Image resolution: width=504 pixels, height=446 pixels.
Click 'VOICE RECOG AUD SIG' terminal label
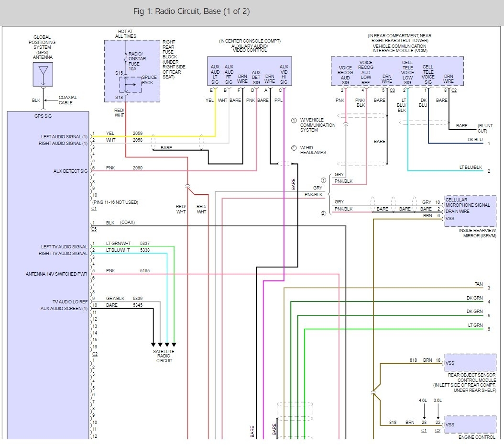[345, 75]
